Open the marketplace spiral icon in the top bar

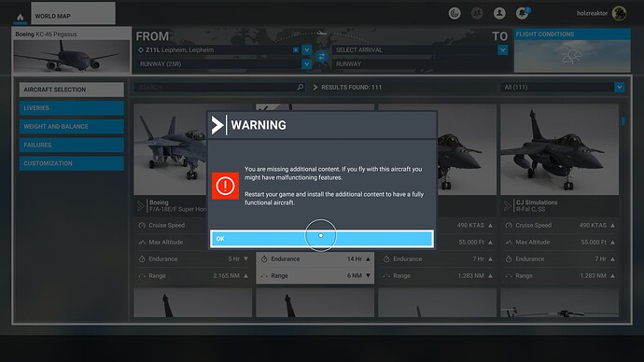pos(455,14)
